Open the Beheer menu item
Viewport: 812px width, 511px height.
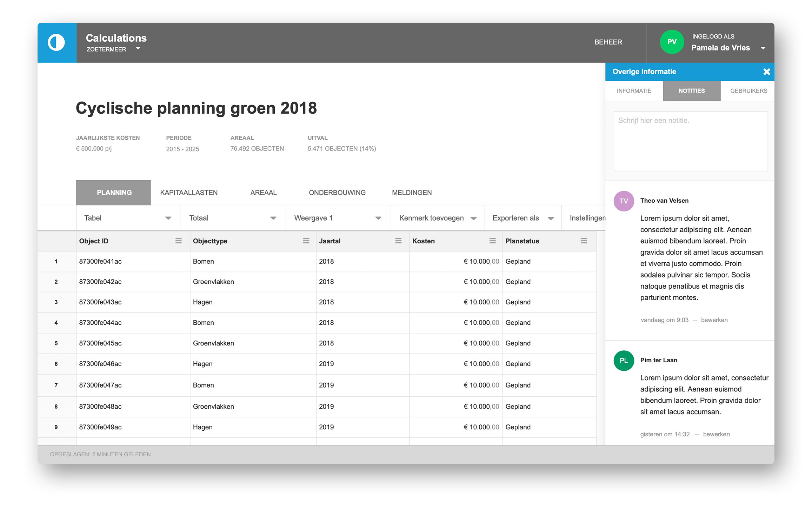click(608, 42)
